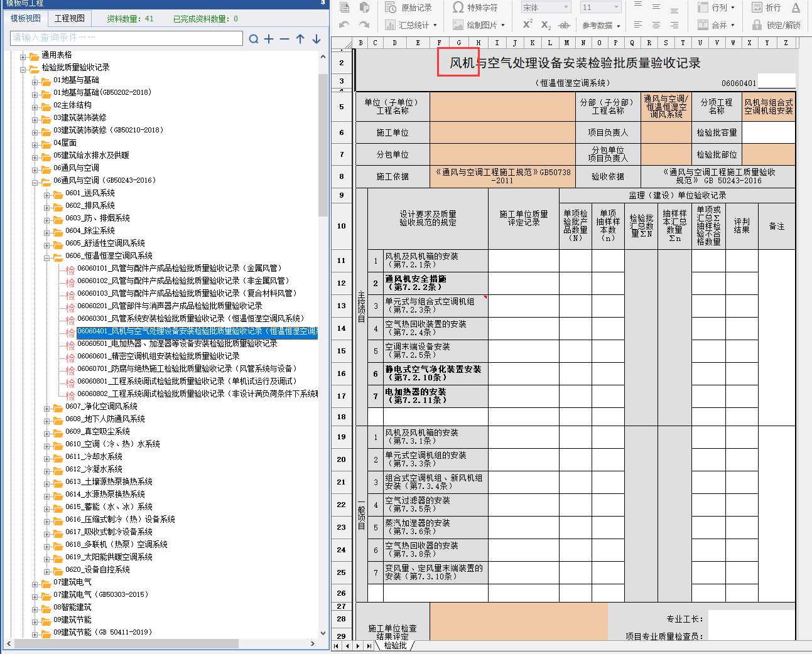Click the minus icon beside search
812x654 pixels.
pos(284,39)
